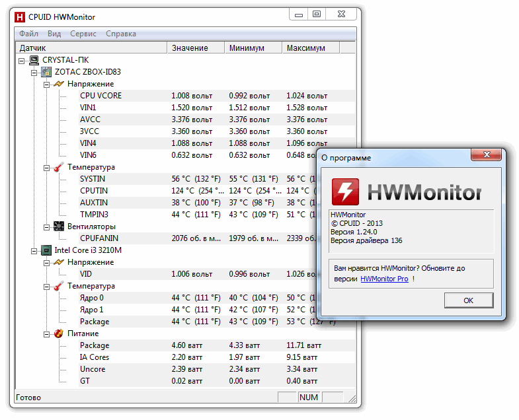This screenshot has height=420, width=519.
Task: Follow the HWMonitor Pro link
Action: [384, 279]
